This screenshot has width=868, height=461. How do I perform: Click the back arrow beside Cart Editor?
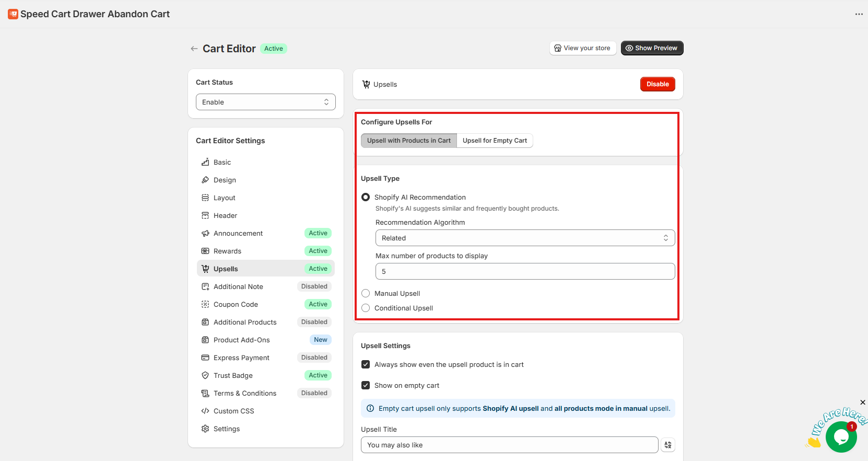pos(194,49)
